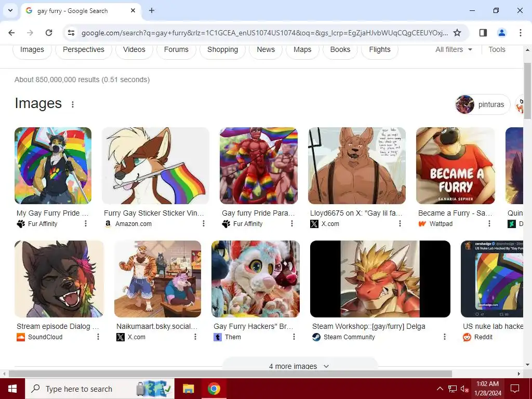This screenshot has width=532, height=399.
Task: Open the Them Gay Furry Hackers thumbnail
Action: click(x=256, y=279)
